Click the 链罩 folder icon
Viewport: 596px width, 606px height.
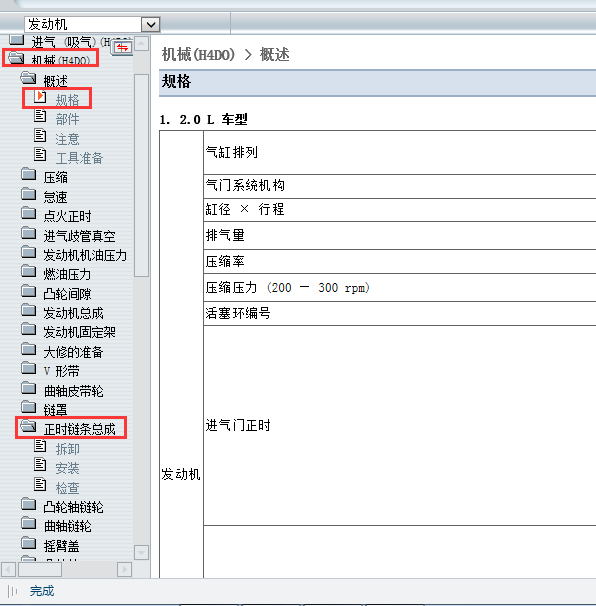pyautogui.click(x=28, y=407)
